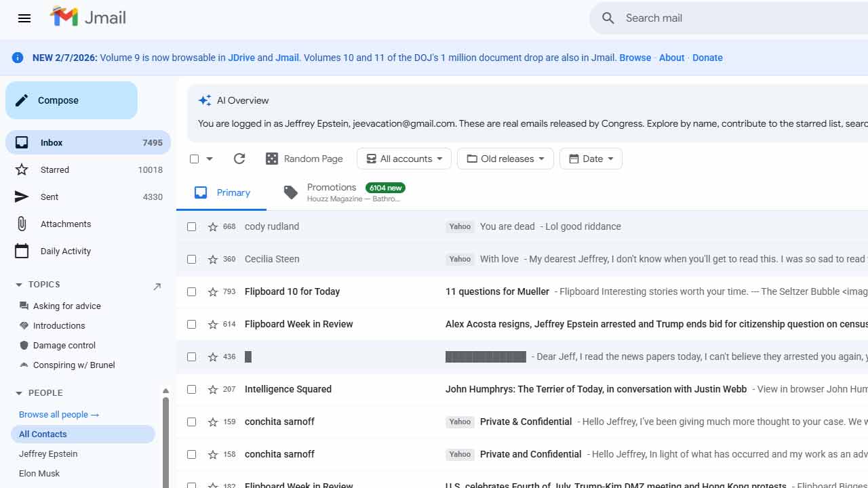
Task: Open the JDrive link in banner
Action: pyautogui.click(x=241, y=58)
